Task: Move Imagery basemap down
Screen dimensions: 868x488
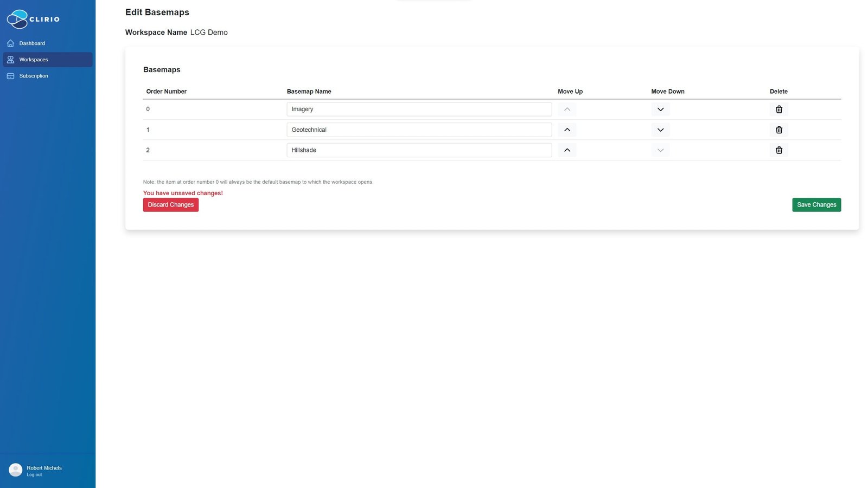Action: [660, 110]
